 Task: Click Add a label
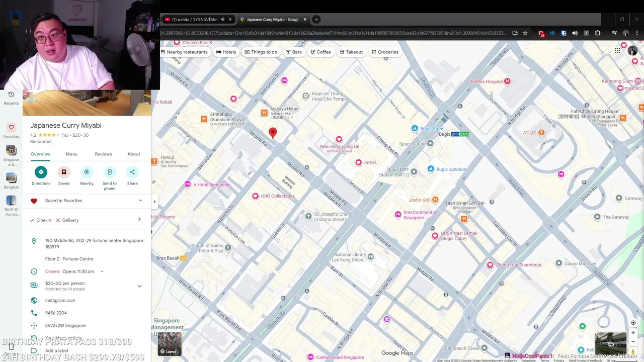point(56,350)
